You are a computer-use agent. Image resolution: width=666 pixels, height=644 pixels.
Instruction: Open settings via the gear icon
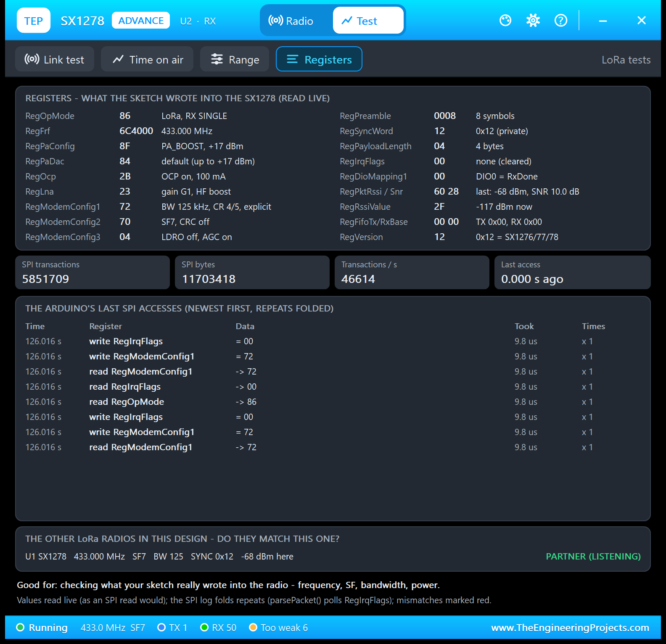(533, 20)
